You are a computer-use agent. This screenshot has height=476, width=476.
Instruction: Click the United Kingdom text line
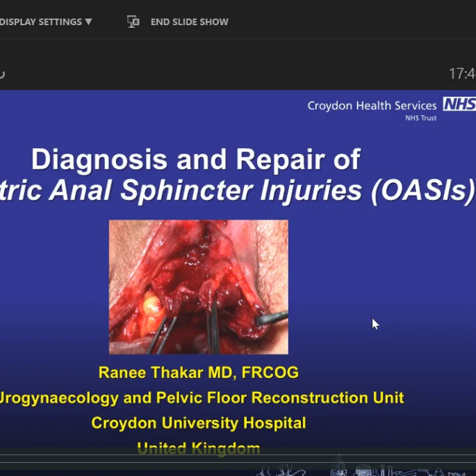198,448
